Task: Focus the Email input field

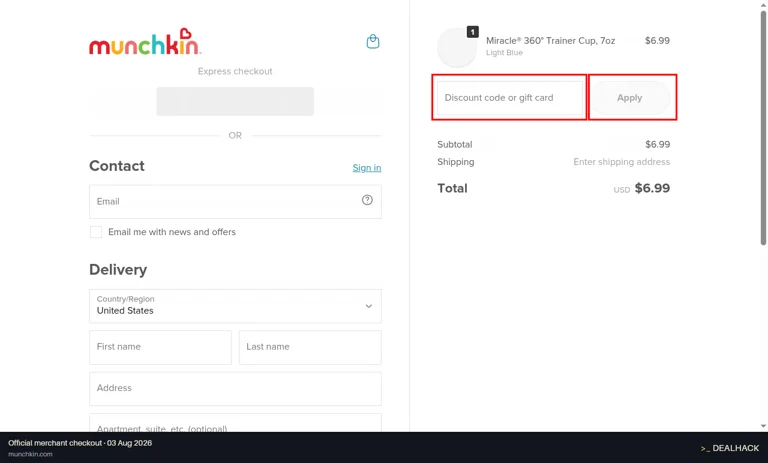Action: coord(235,201)
